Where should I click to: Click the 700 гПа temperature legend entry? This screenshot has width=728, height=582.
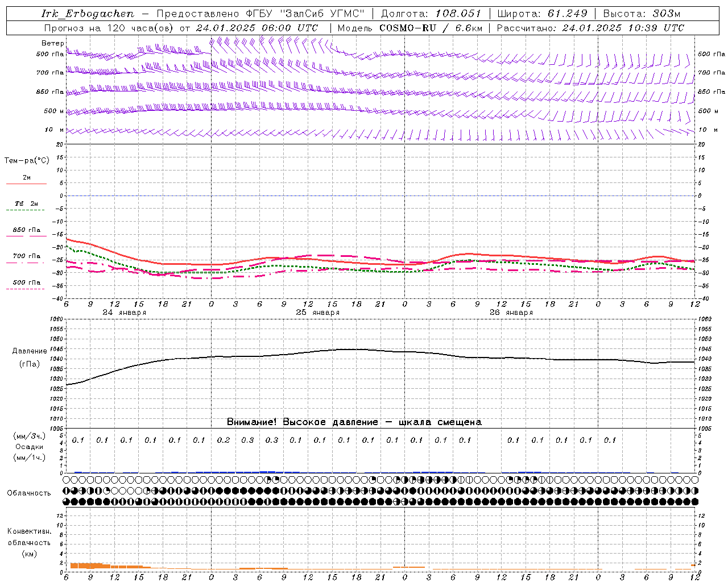26,258
